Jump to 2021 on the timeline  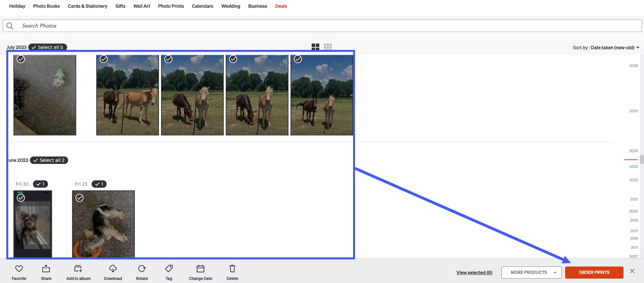pyautogui.click(x=634, y=199)
